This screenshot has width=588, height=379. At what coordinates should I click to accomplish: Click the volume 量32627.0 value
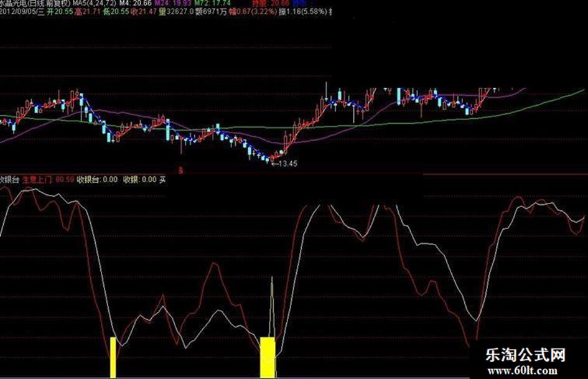pyautogui.click(x=176, y=12)
